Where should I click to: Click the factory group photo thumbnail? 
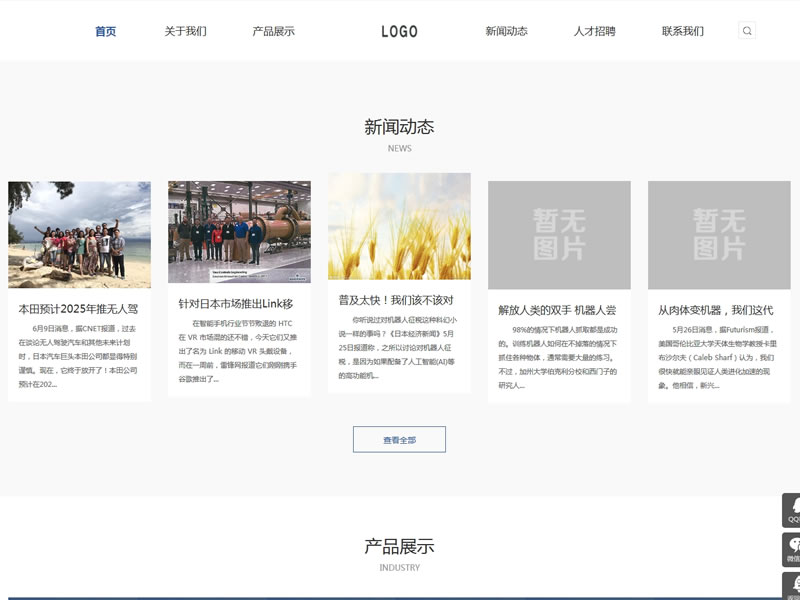pos(239,231)
